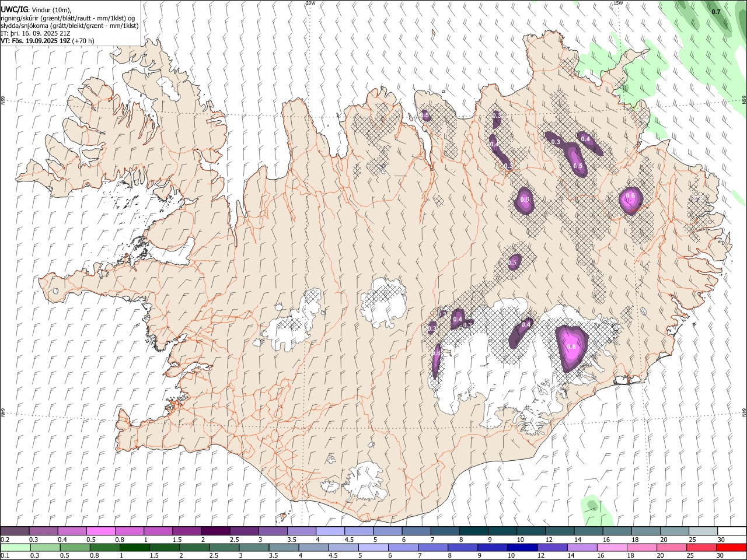The image size is (747, 560).
Task: Click lower-row green swatch between 0.5 and 0.8
Action: pos(75,547)
